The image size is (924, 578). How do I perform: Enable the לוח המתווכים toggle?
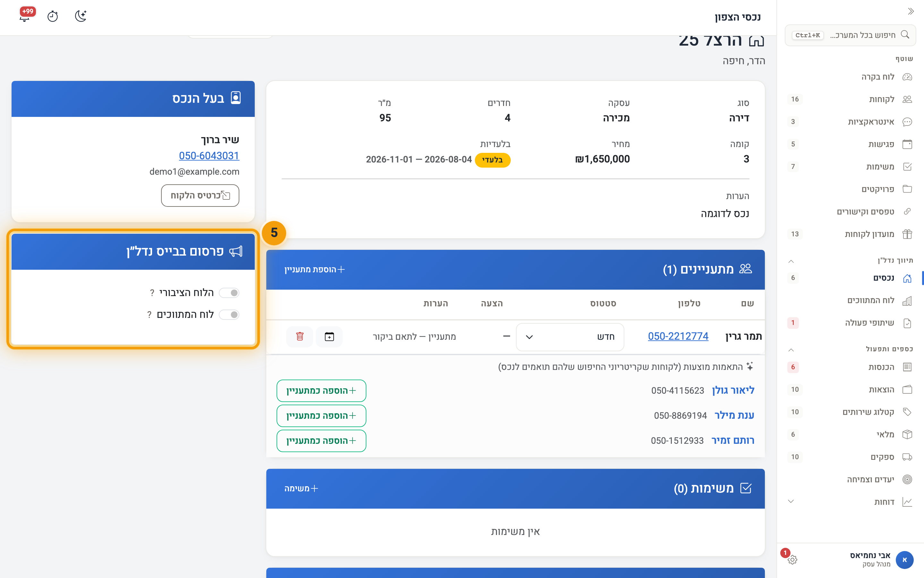pyautogui.click(x=229, y=315)
